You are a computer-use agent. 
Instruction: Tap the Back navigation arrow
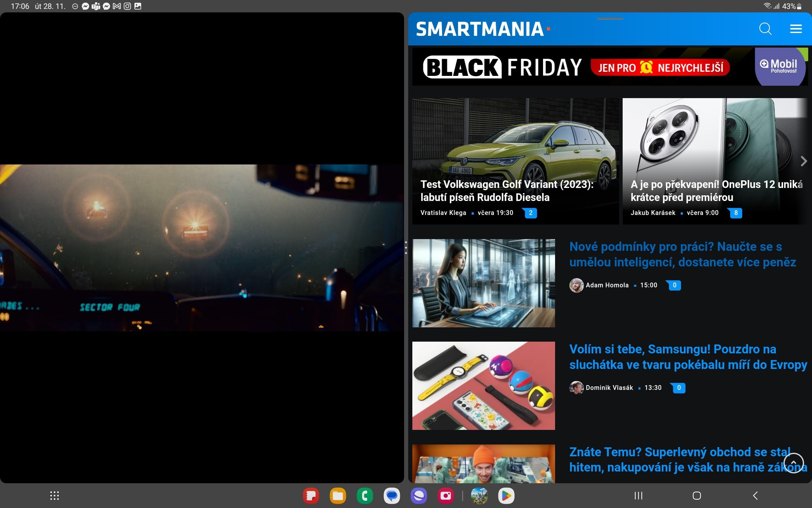click(x=755, y=496)
